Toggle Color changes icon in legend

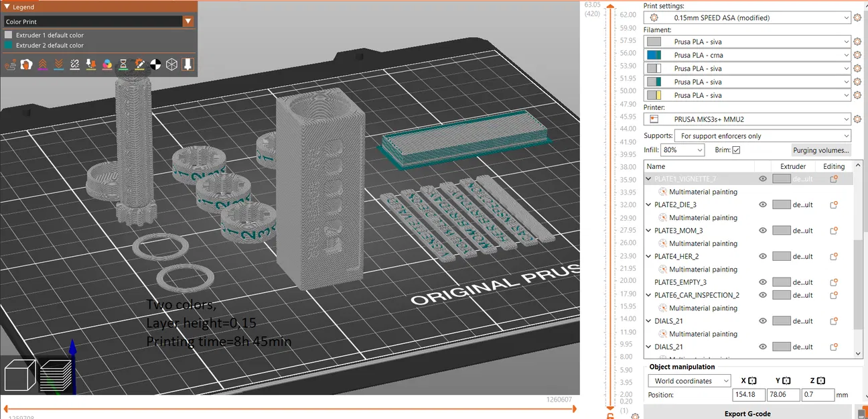click(x=107, y=64)
